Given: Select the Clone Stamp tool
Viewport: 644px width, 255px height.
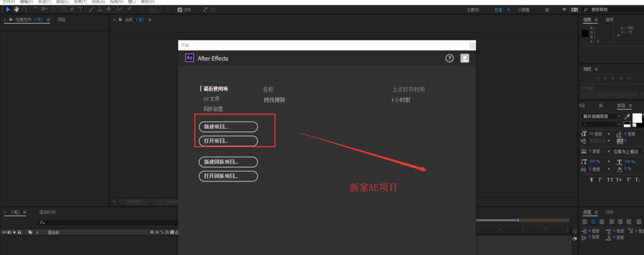Looking at the screenshot, I should (100, 9).
